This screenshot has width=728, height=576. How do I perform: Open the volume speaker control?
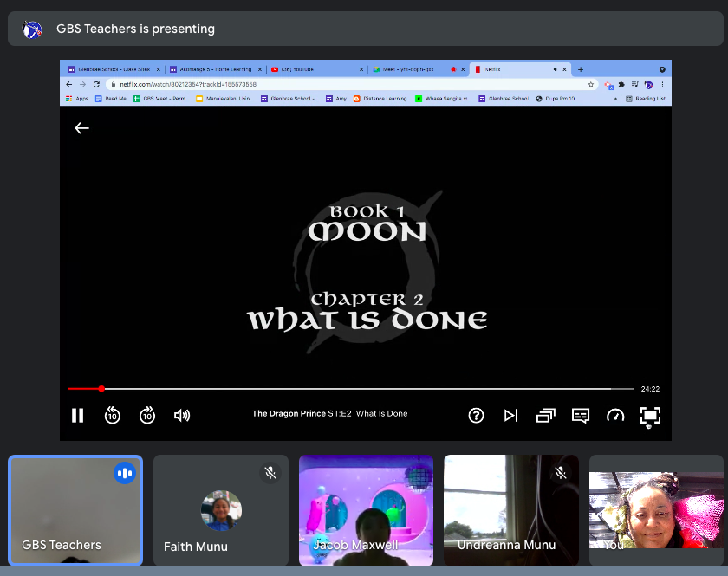tap(182, 416)
